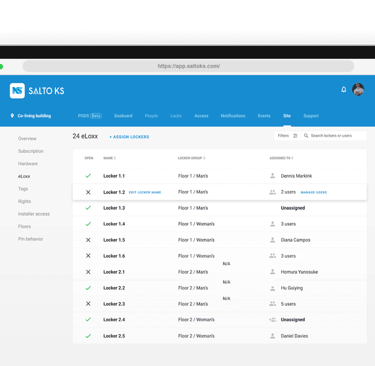Click the Search lockers or users field
Image resolution: width=375 pixels, height=366 pixels.
pos(334,136)
